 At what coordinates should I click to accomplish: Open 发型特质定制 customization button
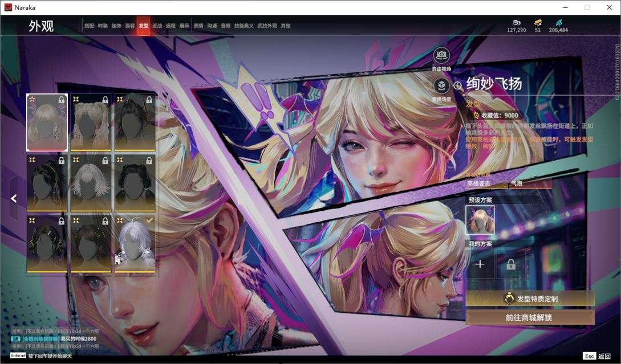530,298
